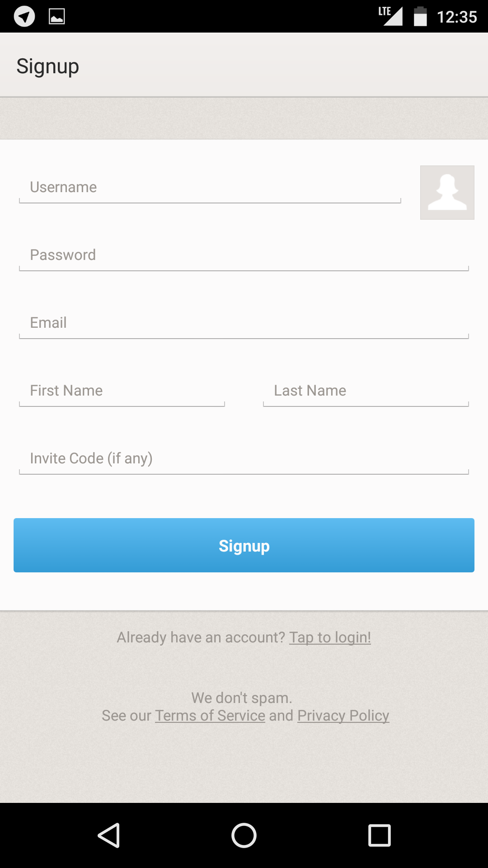Image resolution: width=488 pixels, height=868 pixels.
Task: Select the Email text field
Action: tap(244, 323)
